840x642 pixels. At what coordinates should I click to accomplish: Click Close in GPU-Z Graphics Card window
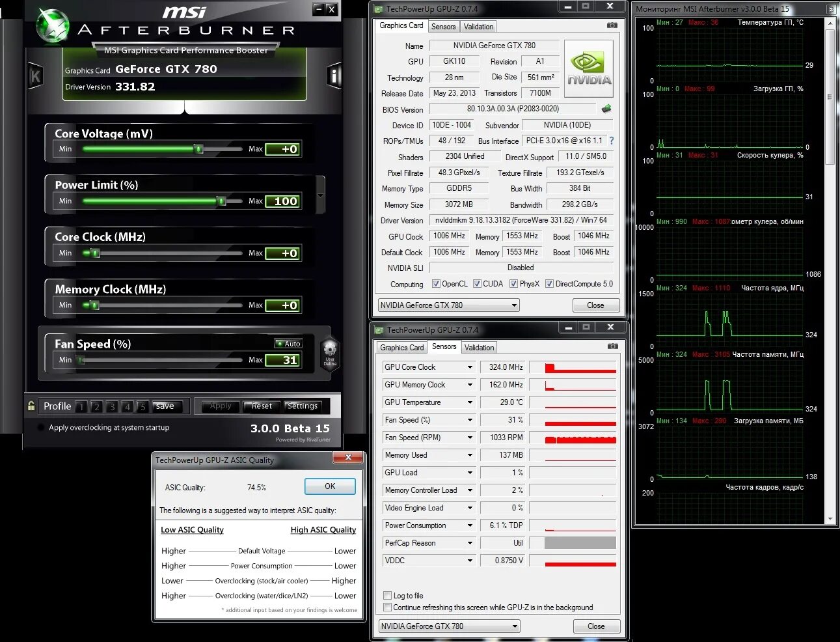(595, 305)
